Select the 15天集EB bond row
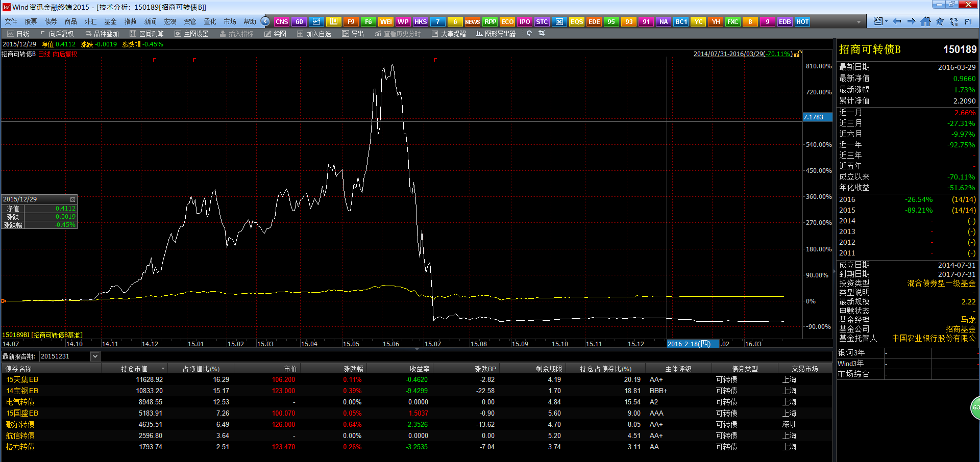 (x=416, y=379)
